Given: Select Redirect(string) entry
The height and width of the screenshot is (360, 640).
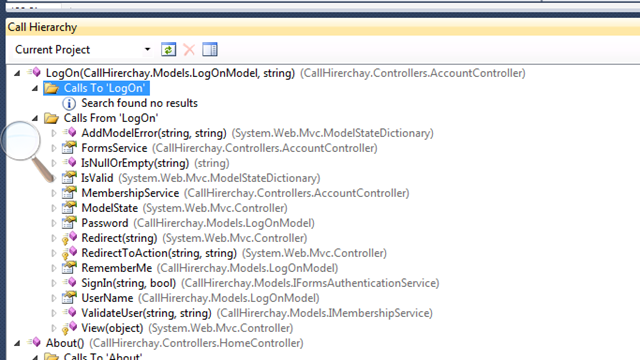Looking at the screenshot, I should [x=194, y=238].
